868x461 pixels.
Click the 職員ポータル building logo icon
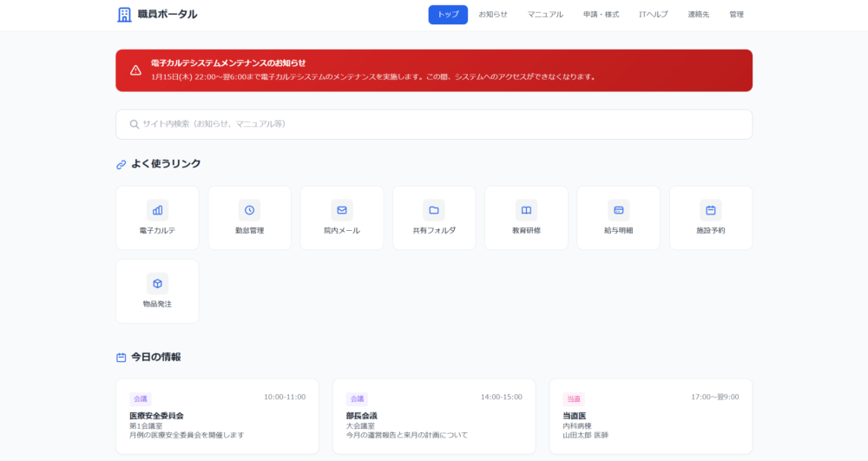[x=124, y=14]
